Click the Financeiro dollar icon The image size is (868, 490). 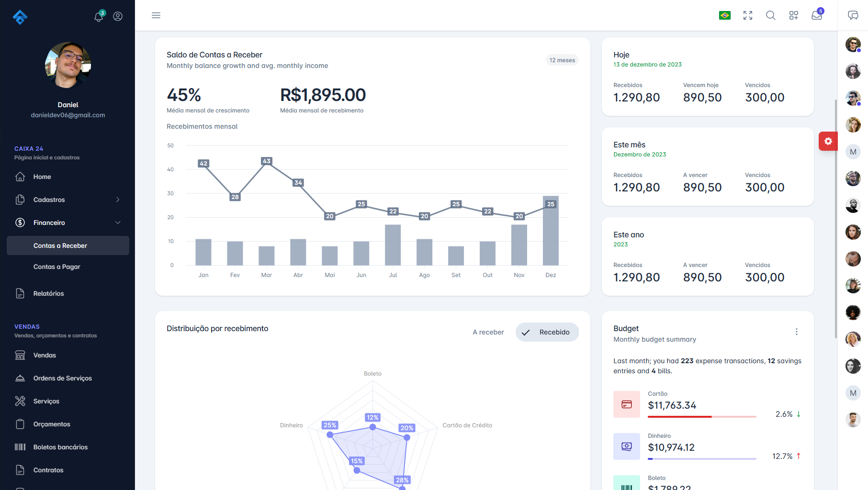tap(20, 223)
